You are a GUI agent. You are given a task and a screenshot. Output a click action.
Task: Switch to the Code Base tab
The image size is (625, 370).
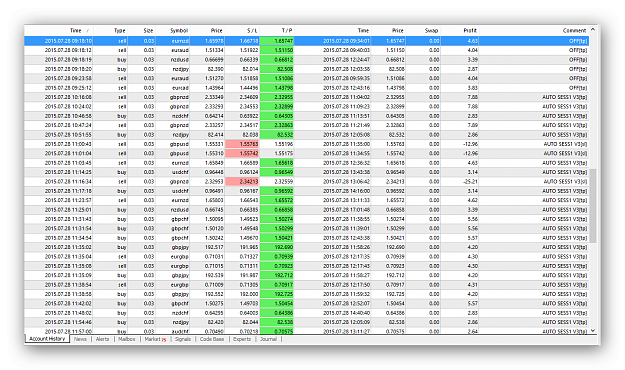212,339
